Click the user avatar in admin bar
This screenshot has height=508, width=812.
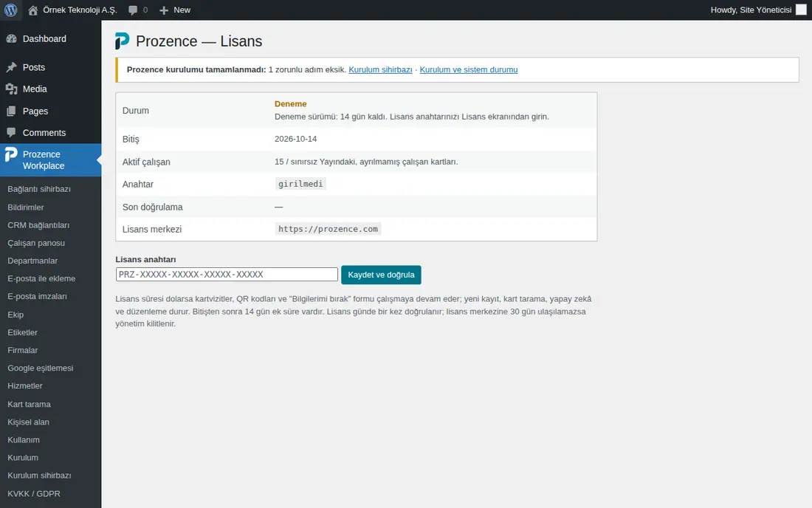click(801, 10)
